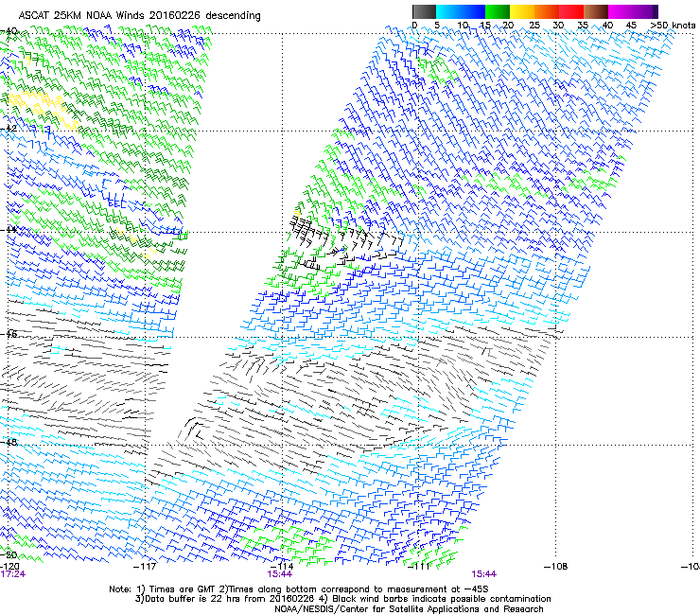Image resolution: width=700 pixels, height=615 pixels.
Task: Click the red 30-35 knots legend swatch
Action: click(x=571, y=11)
